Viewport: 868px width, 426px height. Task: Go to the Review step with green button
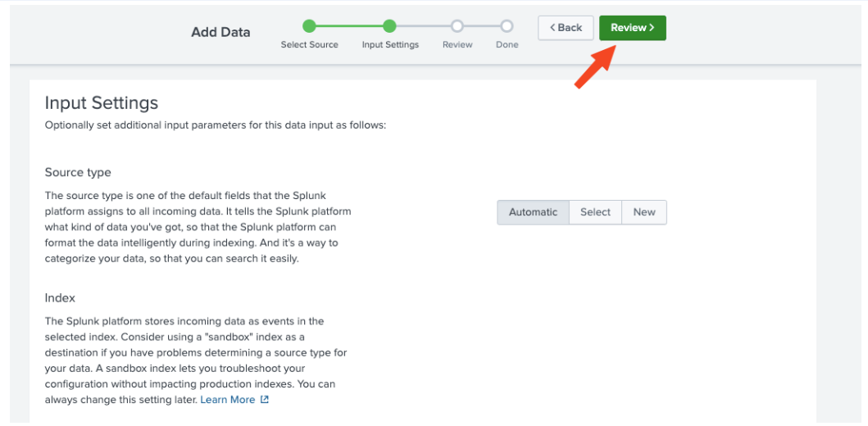[x=632, y=28]
